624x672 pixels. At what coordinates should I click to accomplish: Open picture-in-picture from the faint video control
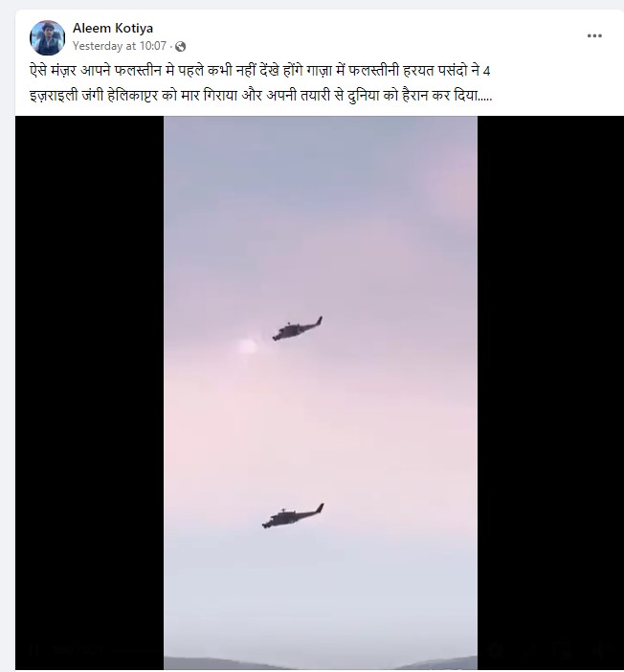point(565,651)
